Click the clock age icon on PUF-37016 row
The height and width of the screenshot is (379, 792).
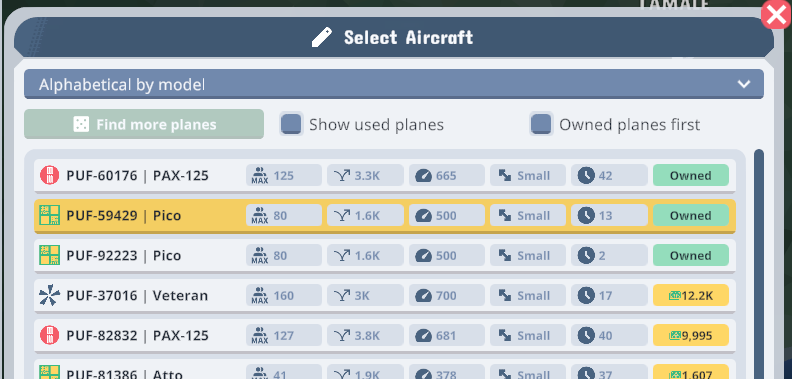click(x=586, y=296)
